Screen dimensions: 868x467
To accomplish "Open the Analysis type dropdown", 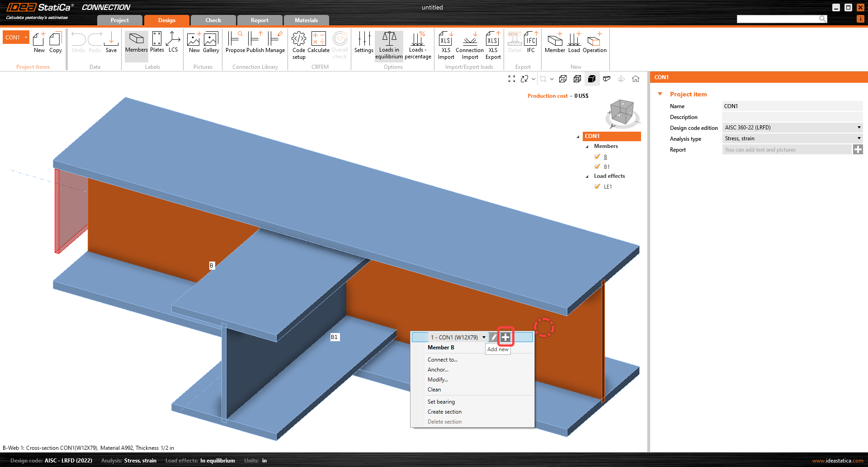I will (x=859, y=138).
